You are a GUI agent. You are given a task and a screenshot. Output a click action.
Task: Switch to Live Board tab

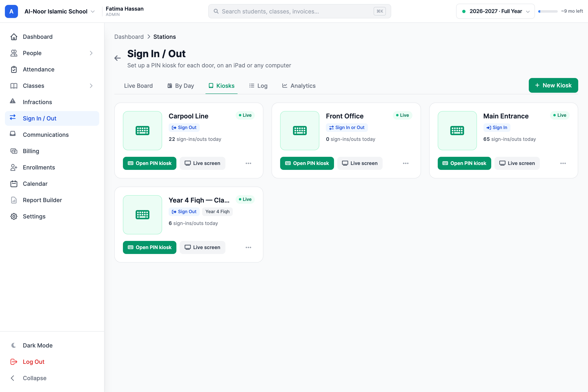click(138, 86)
